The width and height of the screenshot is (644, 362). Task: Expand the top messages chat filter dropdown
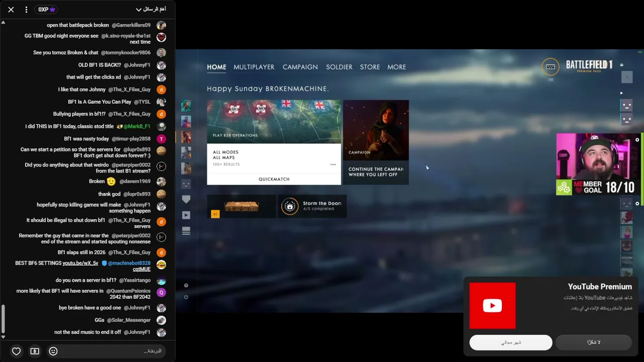pyautogui.click(x=151, y=10)
